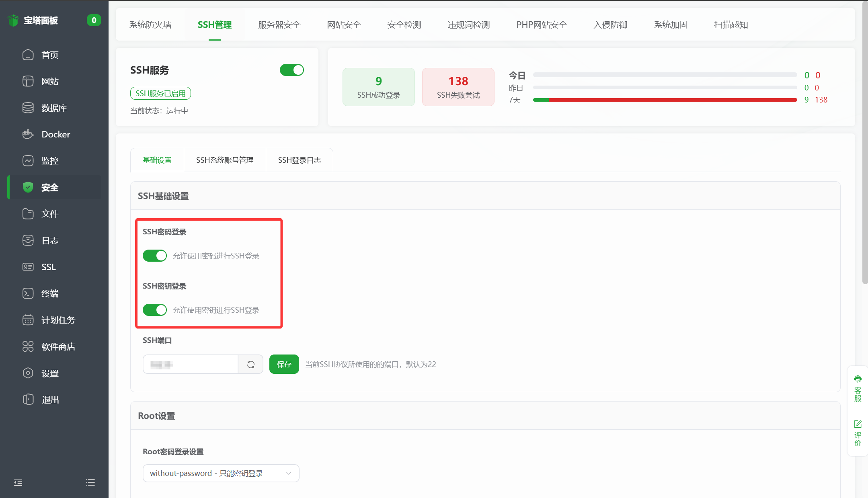Open the Terminal icon in sidebar
This screenshot has height=498, width=868.
(x=28, y=293)
